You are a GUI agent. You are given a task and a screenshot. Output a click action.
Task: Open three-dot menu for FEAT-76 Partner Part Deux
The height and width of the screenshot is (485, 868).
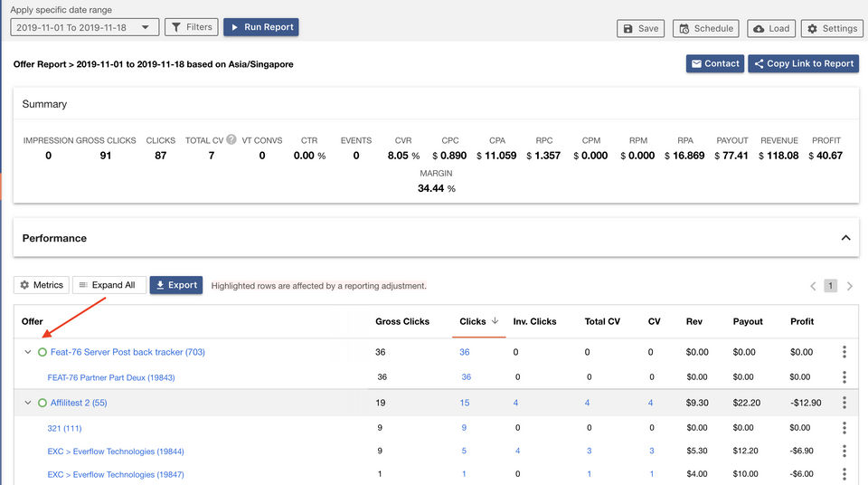tap(844, 377)
